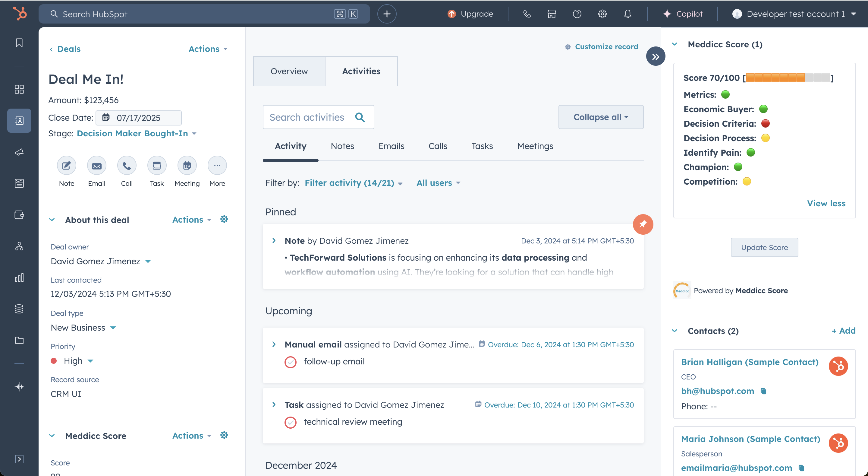
Task: Open Filter activity (14/21) dropdown
Action: (x=354, y=183)
